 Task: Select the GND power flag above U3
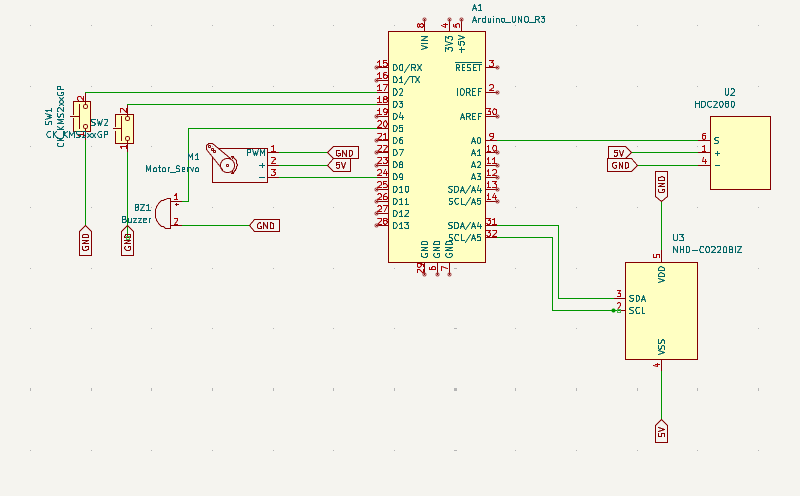[661, 185]
